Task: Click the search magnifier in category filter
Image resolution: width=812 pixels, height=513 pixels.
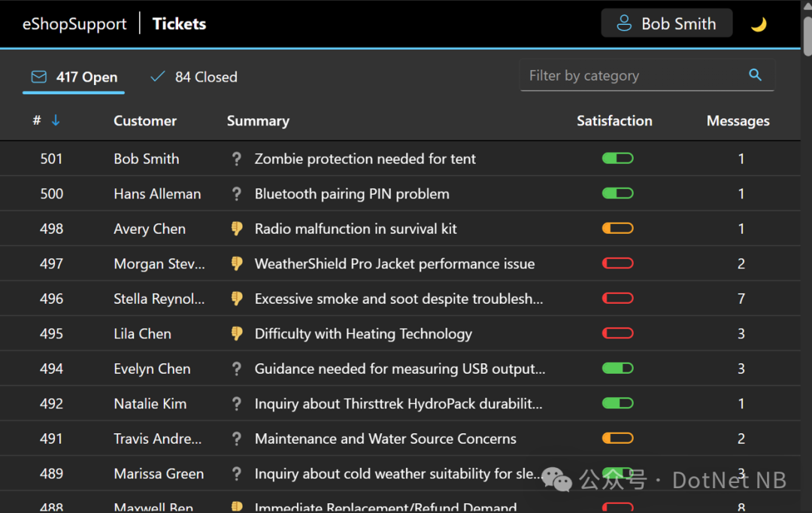Action: (755, 75)
